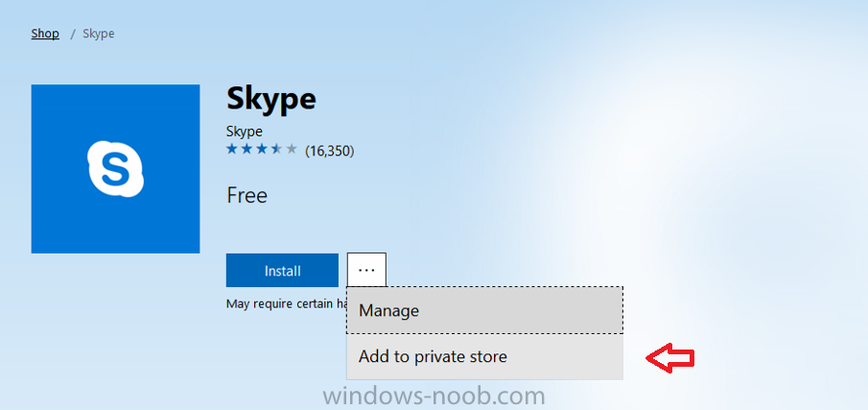Screen dimensions: 868x410
Task: Click the Install button
Action: point(282,271)
